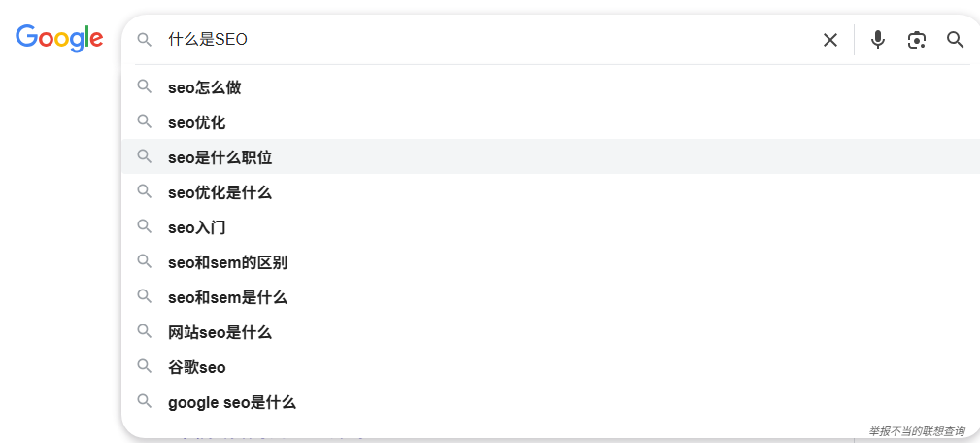The width and height of the screenshot is (980, 443).
Task: Click magnifier icon beside seo怎么做
Action: pyautogui.click(x=145, y=86)
